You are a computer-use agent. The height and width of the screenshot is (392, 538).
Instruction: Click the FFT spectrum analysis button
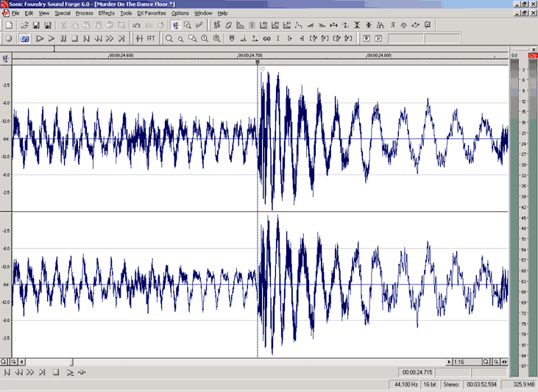[x=151, y=39]
